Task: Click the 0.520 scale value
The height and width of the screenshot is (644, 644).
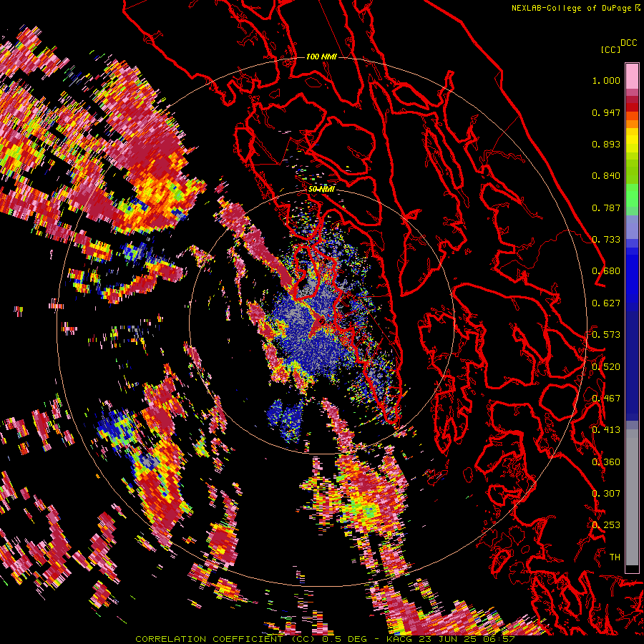Action: point(606,367)
